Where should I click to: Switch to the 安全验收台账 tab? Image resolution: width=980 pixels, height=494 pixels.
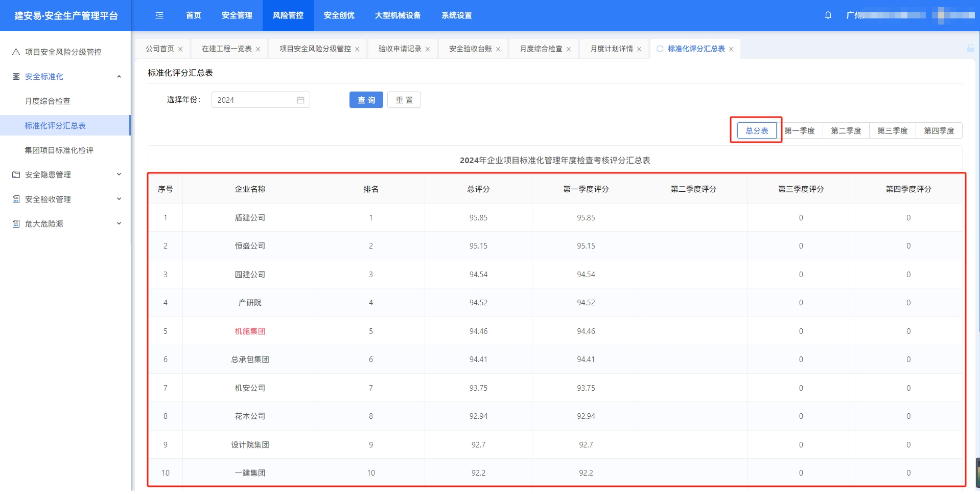click(470, 49)
